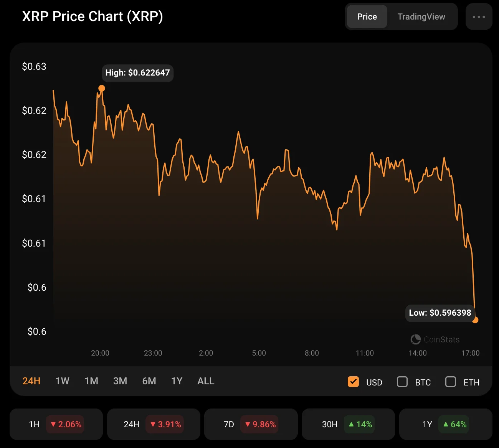499x448 pixels.
Task: Choose the 3M time range
Action: click(120, 381)
